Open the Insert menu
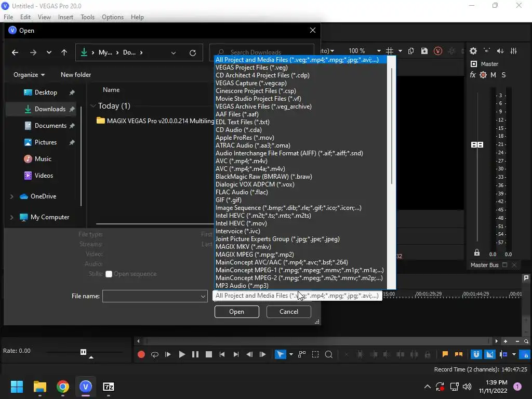Screen dimensions: 532x399 [x=65, y=17]
